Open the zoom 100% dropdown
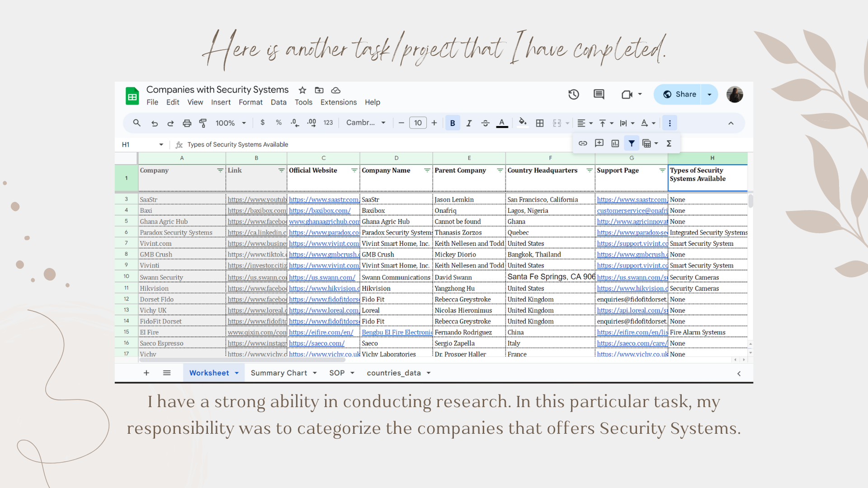The image size is (868, 488). (x=231, y=123)
